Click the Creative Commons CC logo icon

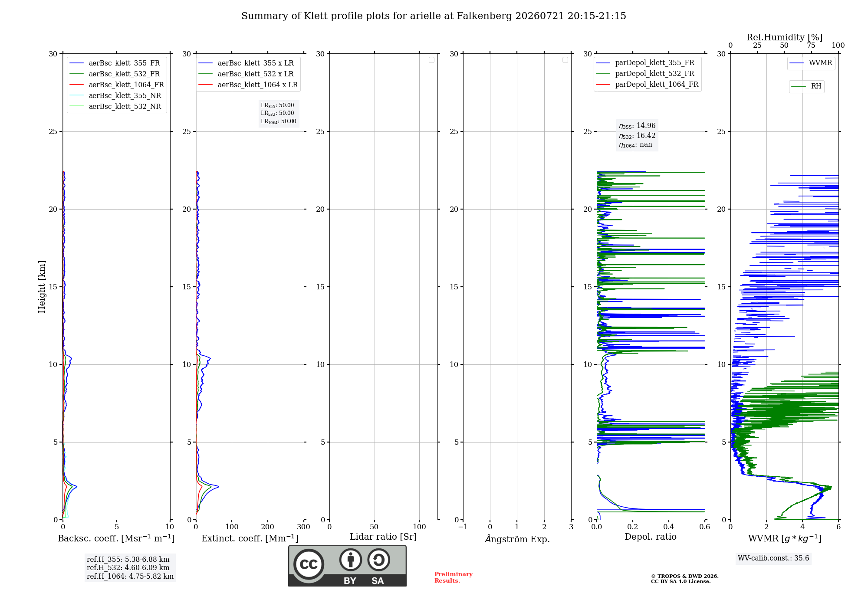coord(309,564)
